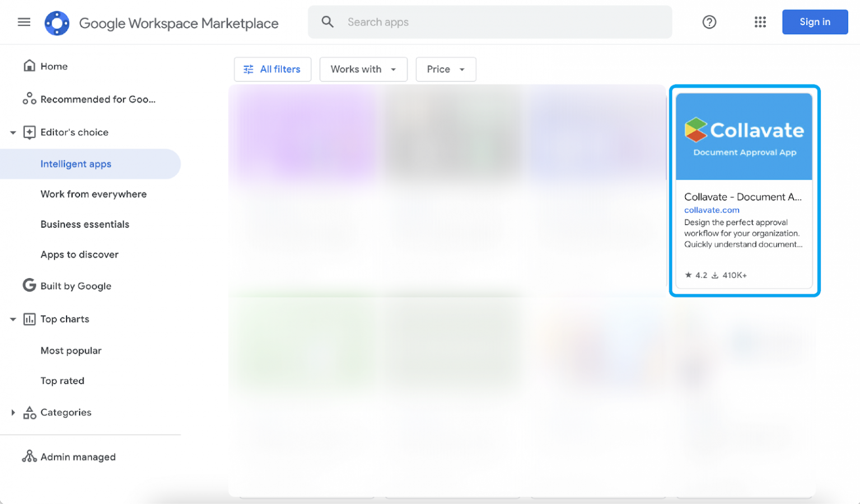The width and height of the screenshot is (860, 504).
Task: Expand the Categories section
Action: tap(13, 412)
